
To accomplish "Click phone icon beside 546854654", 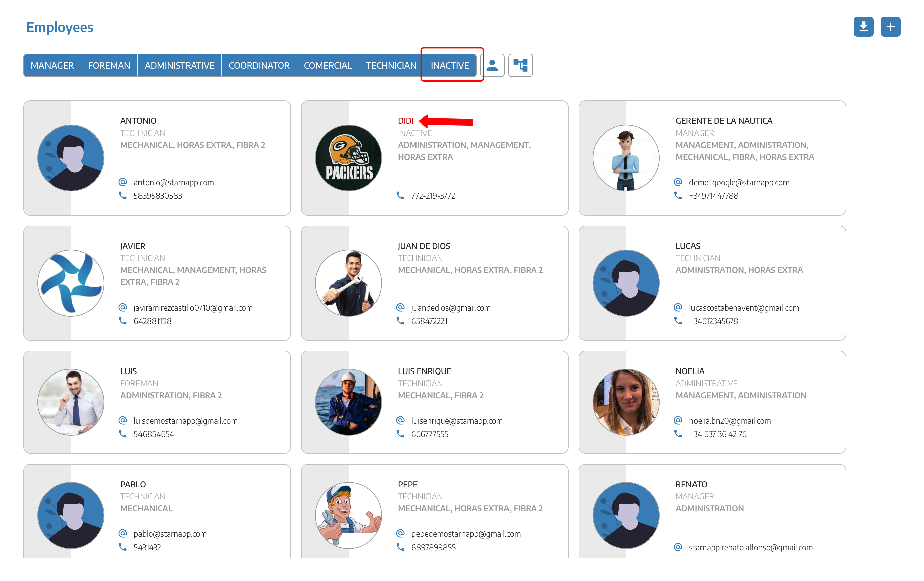I will (123, 434).
